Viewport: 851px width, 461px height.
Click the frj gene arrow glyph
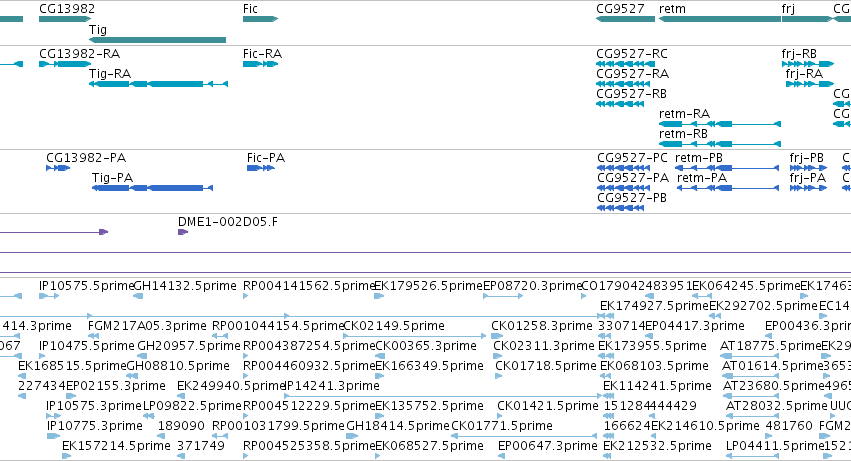click(x=807, y=19)
